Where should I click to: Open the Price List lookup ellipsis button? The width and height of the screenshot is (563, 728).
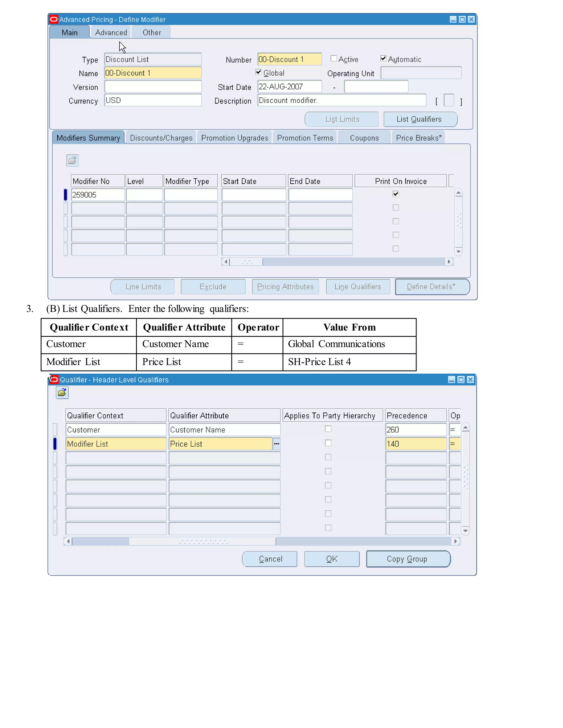[x=277, y=444]
